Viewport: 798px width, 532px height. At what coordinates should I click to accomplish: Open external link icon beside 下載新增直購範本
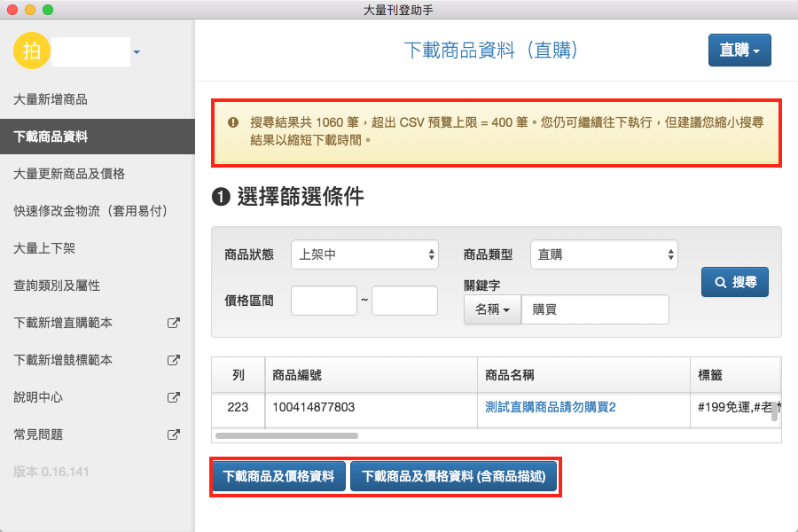(x=174, y=324)
